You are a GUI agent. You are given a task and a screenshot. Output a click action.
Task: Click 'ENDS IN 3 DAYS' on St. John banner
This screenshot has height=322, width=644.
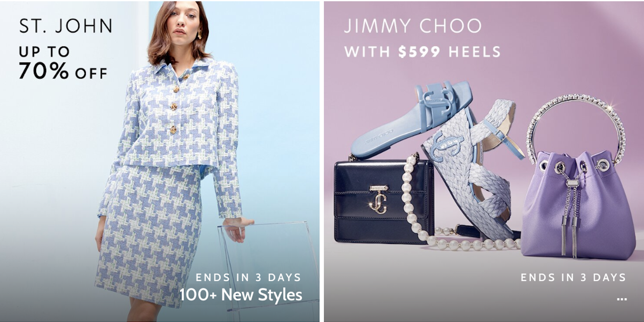click(x=248, y=277)
